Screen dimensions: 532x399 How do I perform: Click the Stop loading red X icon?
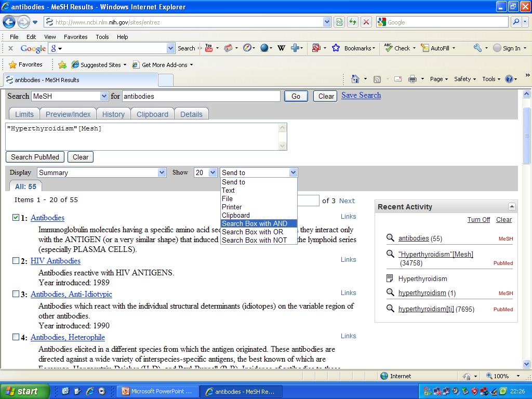pos(366,22)
